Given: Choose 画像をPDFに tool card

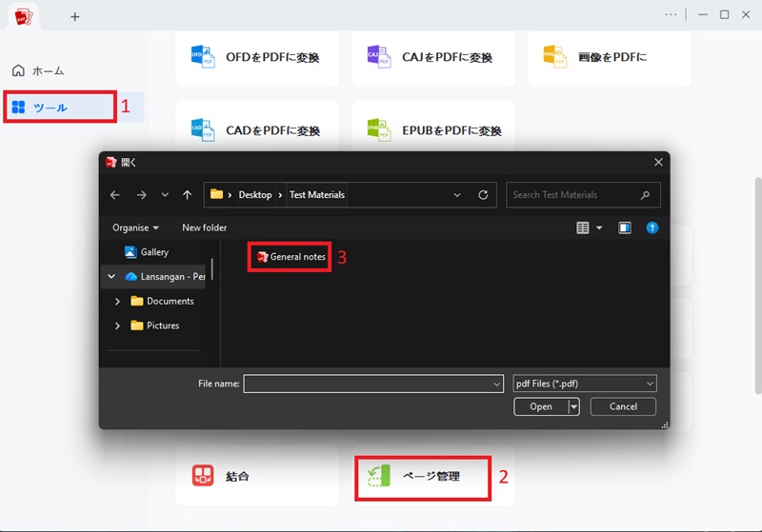Looking at the screenshot, I should tap(609, 58).
